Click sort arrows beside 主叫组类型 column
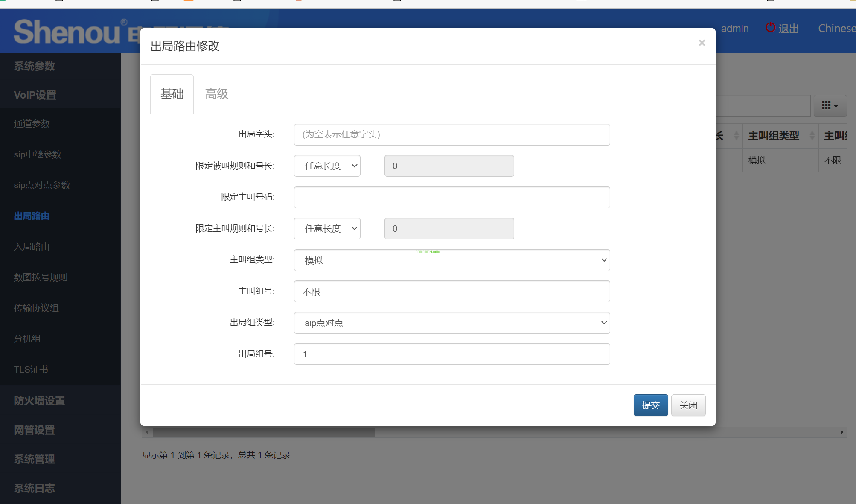The image size is (856, 504). click(812, 136)
